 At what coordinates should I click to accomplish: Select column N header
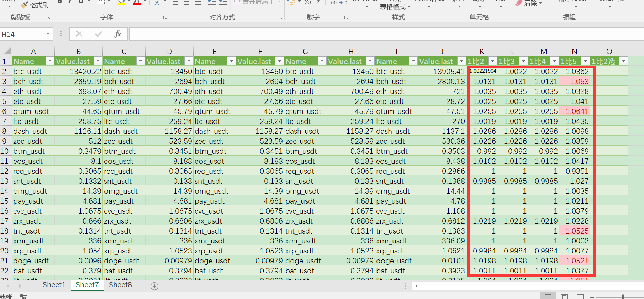(x=575, y=51)
